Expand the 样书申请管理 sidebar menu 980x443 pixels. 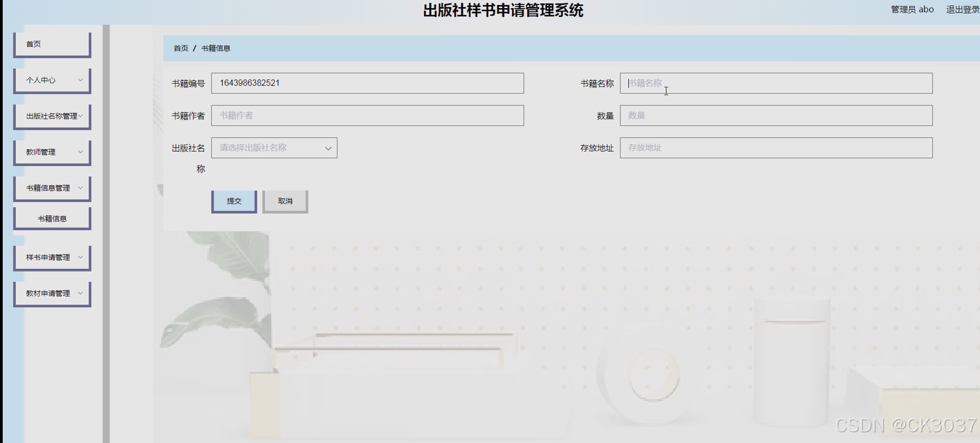click(x=52, y=257)
